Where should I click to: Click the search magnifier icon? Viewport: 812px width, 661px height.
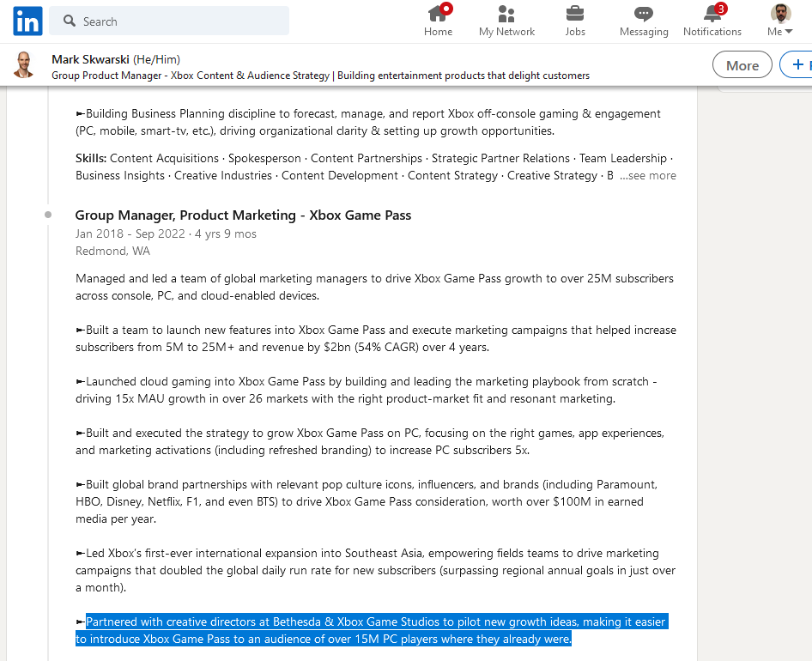70,21
